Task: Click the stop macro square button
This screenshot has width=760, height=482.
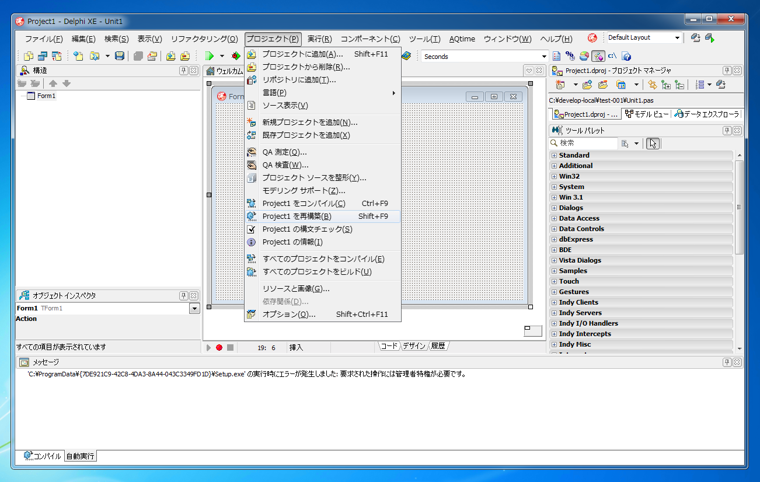Action: [x=230, y=347]
